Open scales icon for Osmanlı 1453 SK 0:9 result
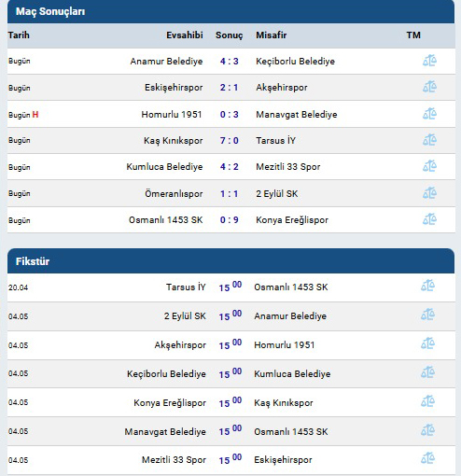The height and width of the screenshot is (476, 461). [x=429, y=219]
